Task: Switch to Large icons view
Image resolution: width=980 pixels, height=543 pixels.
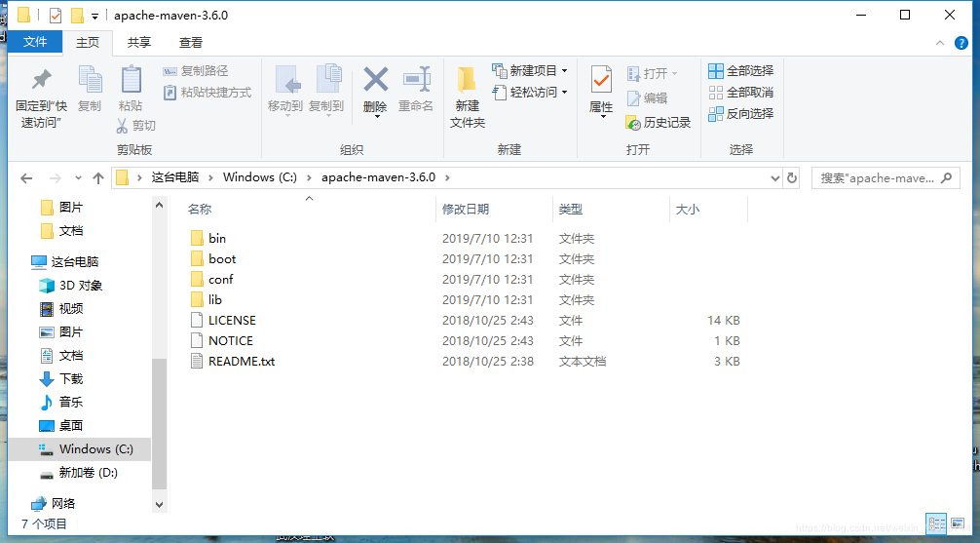Action: click(x=957, y=523)
